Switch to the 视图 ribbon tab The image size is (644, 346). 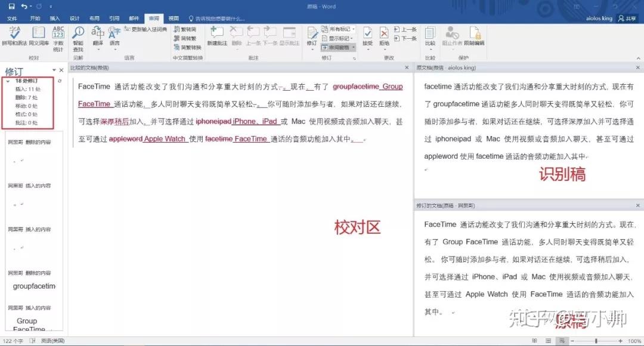point(174,18)
